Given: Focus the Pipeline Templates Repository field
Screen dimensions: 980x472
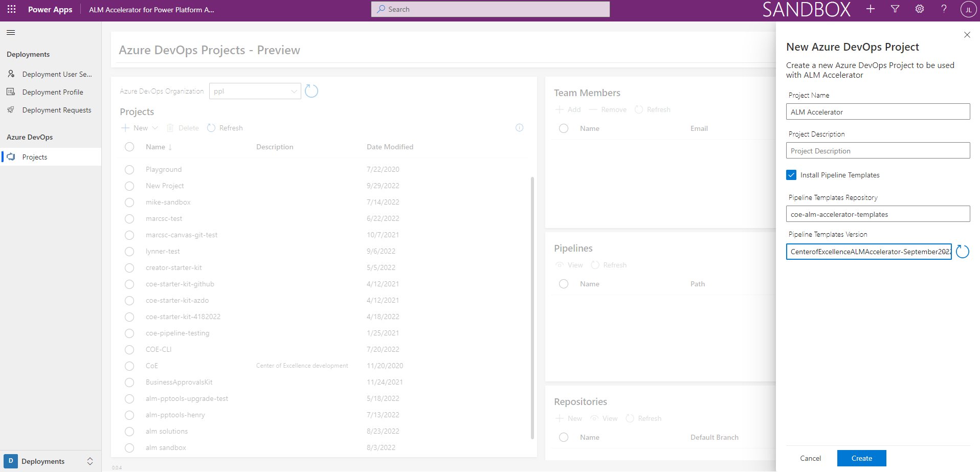Looking at the screenshot, I should [878, 214].
